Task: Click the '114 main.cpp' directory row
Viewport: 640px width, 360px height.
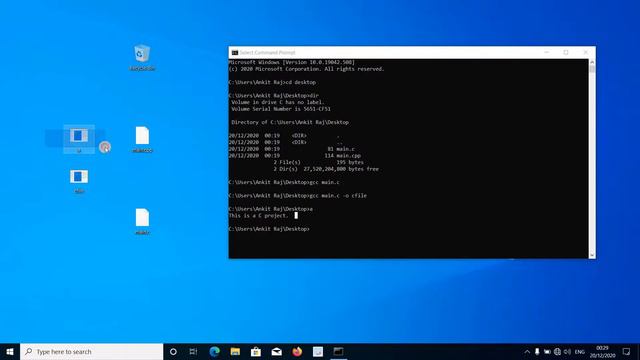Action: pyautogui.click(x=295, y=156)
